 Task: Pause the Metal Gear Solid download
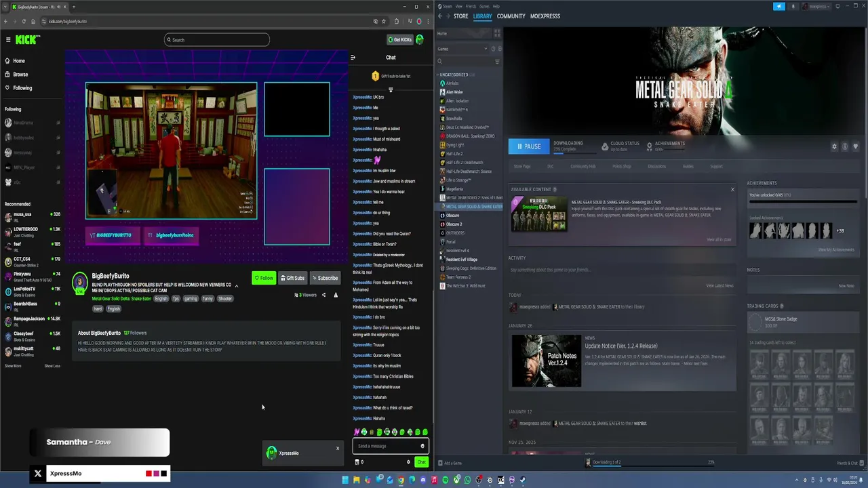coord(529,146)
